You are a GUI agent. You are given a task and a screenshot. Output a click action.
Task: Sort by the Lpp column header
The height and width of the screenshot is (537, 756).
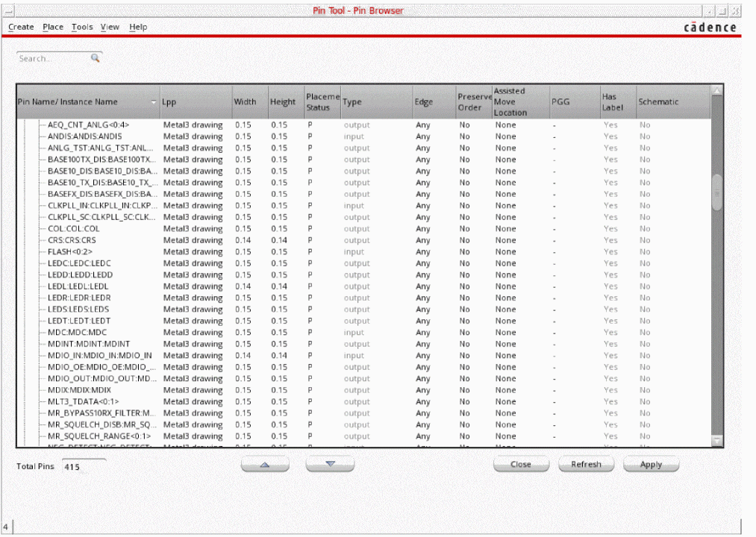point(196,101)
